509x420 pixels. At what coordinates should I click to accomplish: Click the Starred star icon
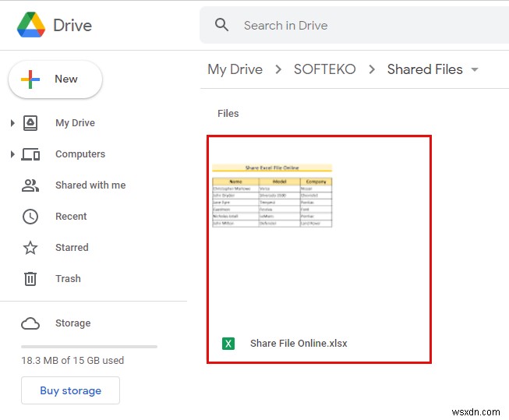[x=30, y=248]
